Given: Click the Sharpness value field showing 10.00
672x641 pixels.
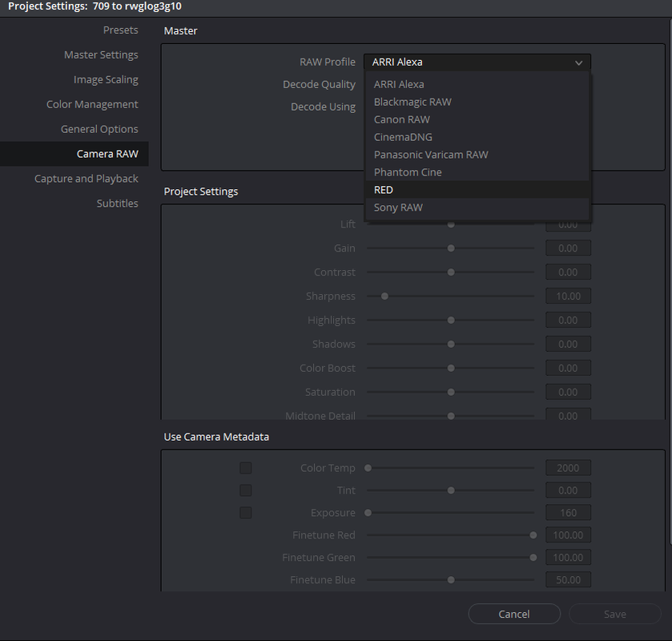Looking at the screenshot, I should pyautogui.click(x=569, y=296).
